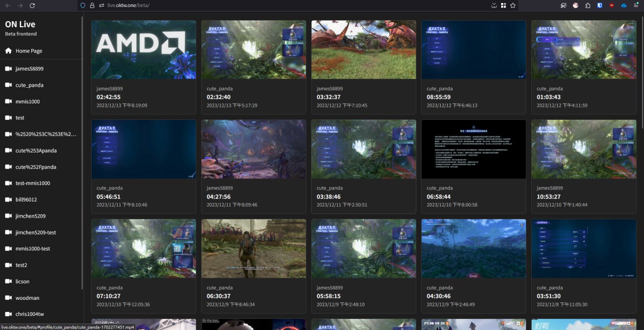
Task: Select jimchen5209 in the sidebar
Action: (41, 216)
